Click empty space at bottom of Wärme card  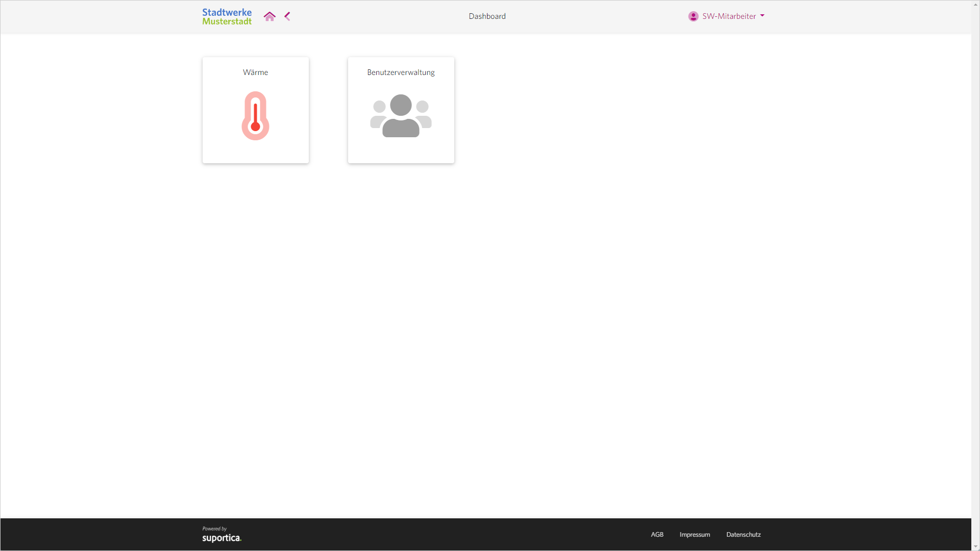pyautogui.click(x=255, y=153)
